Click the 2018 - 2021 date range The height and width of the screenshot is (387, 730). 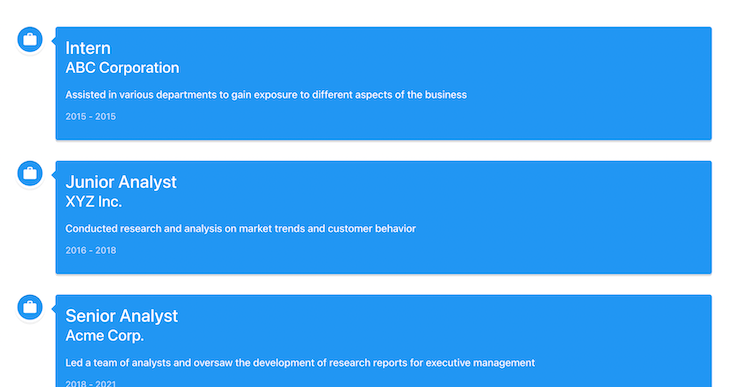pyautogui.click(x=90, y=384)
